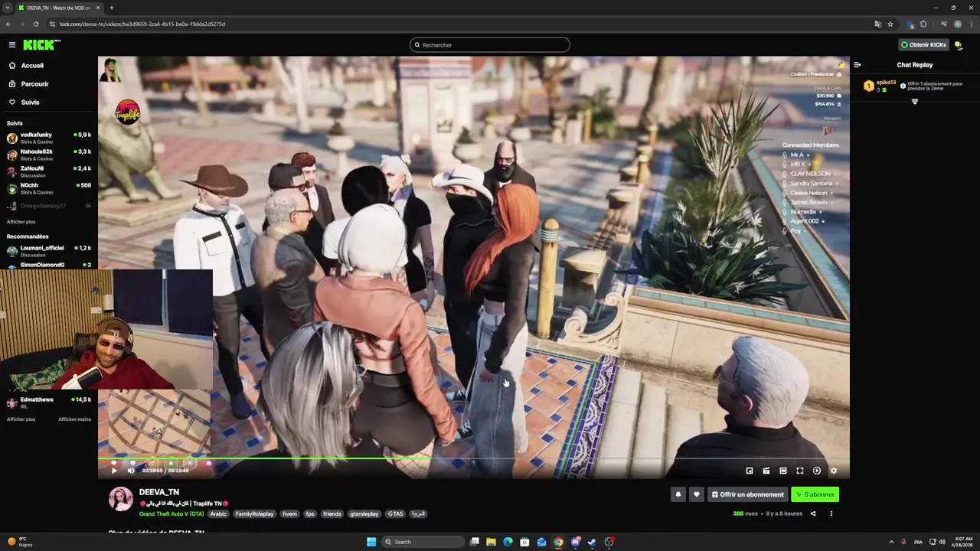Open DEEVA_TN channel avatar
Screen dimensions: 980x551
pos(120,498)
